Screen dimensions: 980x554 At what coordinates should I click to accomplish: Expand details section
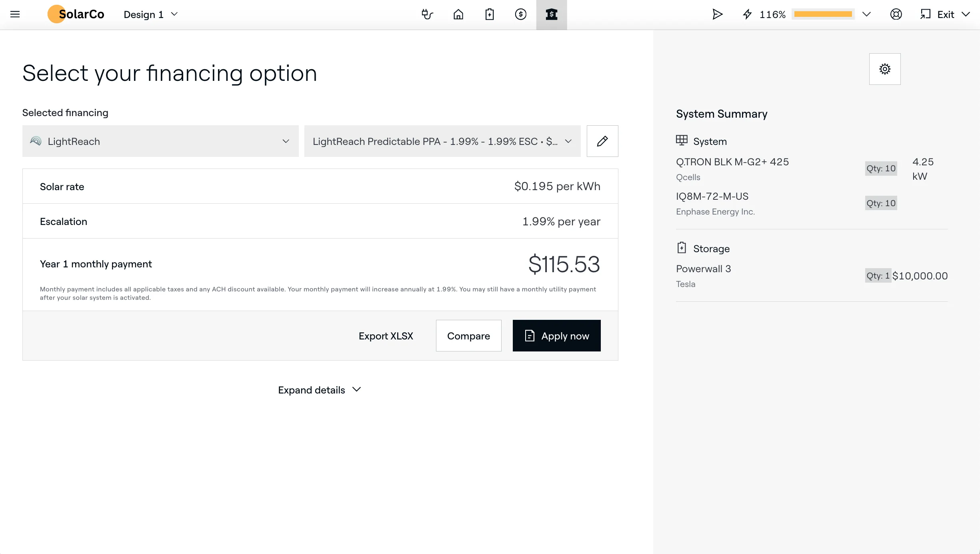[320, 390]
